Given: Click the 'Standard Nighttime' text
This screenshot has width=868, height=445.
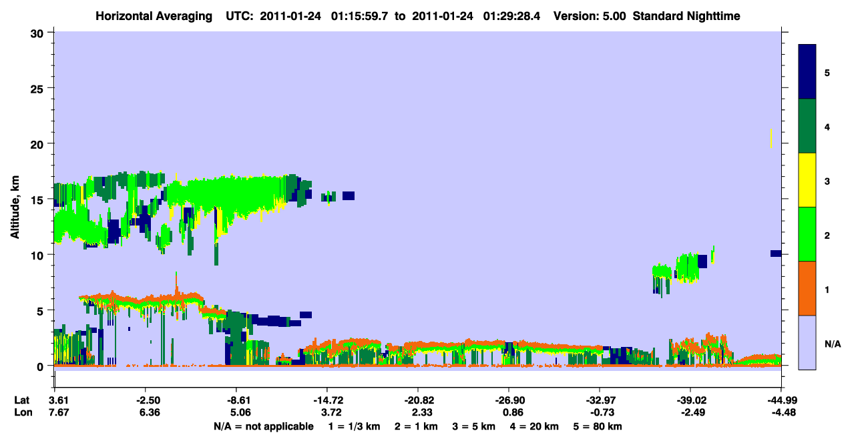Looking at the screenshot, I should pyautogui.click(x=686, y=15).
